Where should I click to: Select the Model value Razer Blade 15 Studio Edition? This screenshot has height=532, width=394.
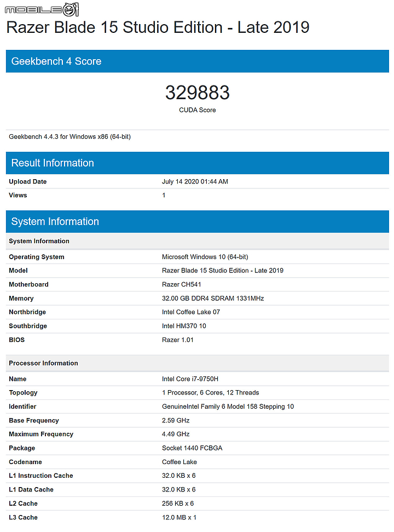[223, 271]
